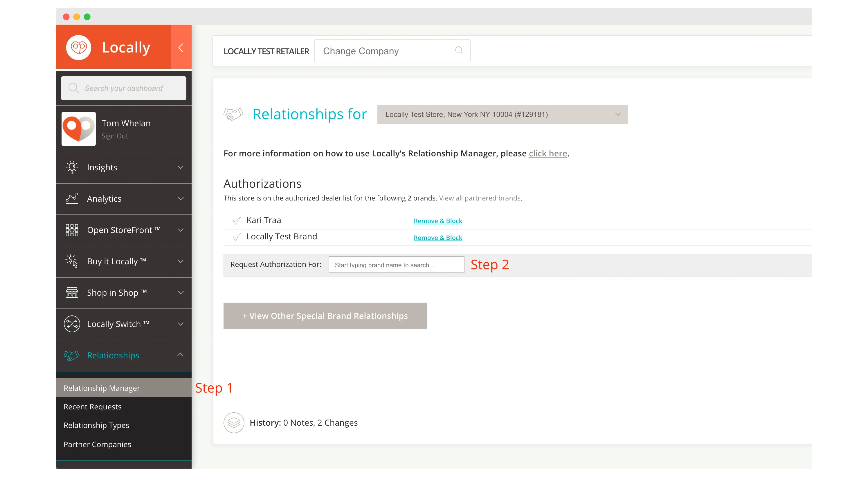The width and height of the screenshot is (868, 477).
Task: Click the Tom Whelan user name
Action: [126, 123]
